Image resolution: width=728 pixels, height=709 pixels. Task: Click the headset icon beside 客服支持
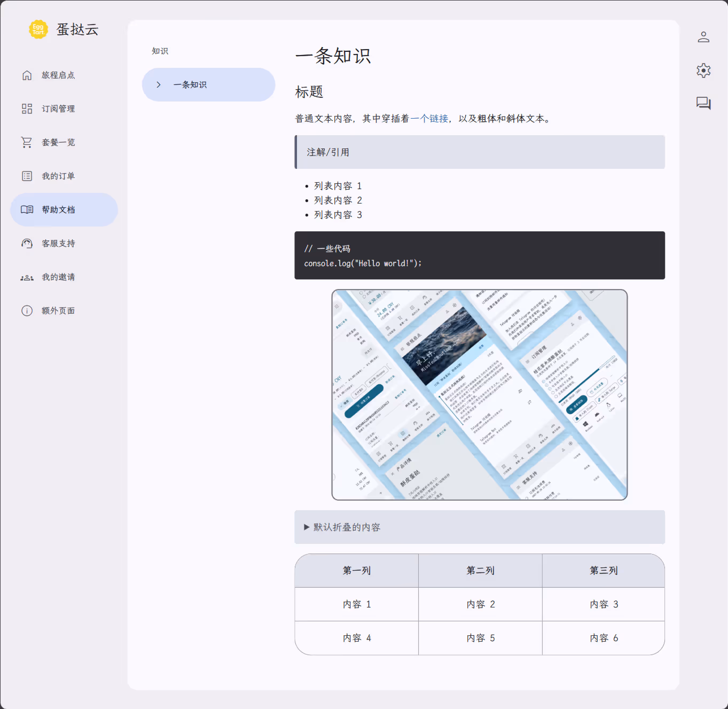pos(27,244)
